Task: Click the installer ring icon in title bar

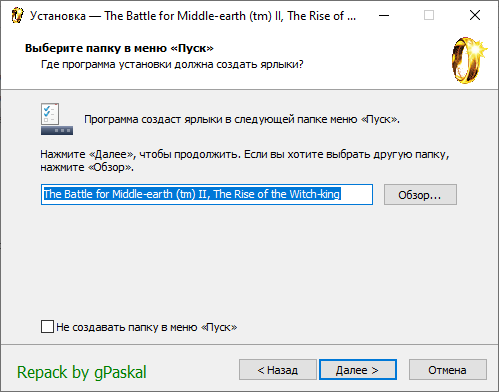Action: [17, 15]
